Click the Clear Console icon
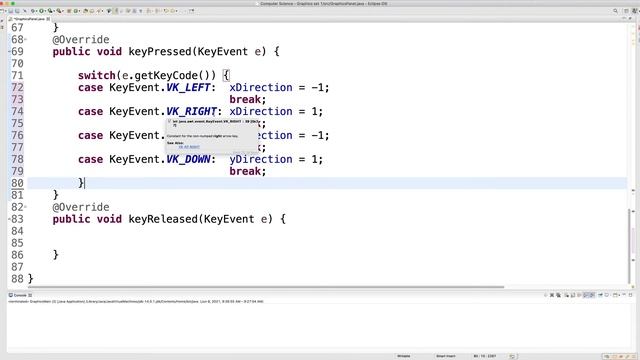 coord(566,295)
